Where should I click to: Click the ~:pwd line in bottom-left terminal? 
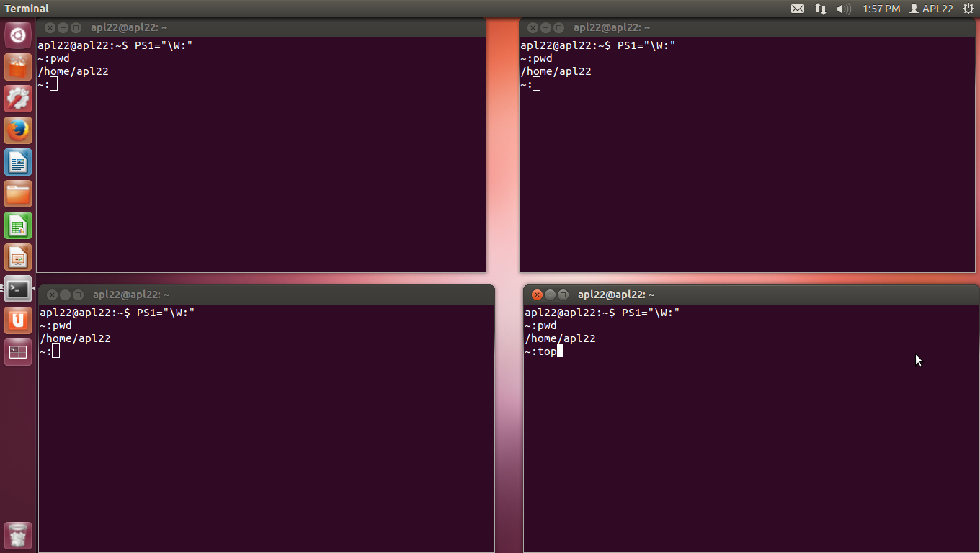click(55, 325)
